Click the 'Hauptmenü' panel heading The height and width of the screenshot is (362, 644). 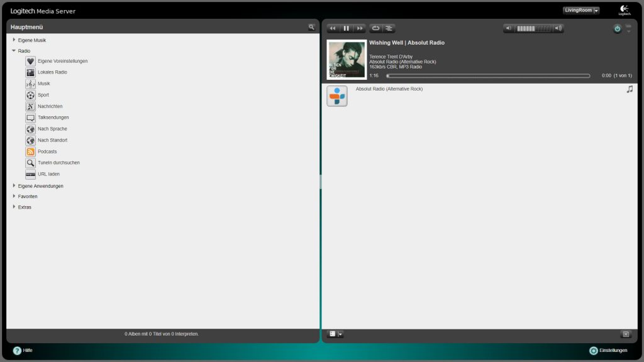[x=26, y=27]
